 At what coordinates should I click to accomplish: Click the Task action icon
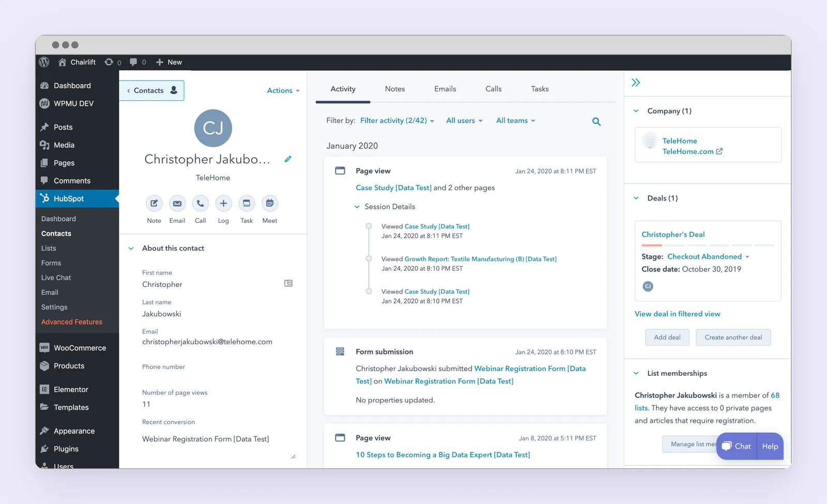tap(247, 203)
